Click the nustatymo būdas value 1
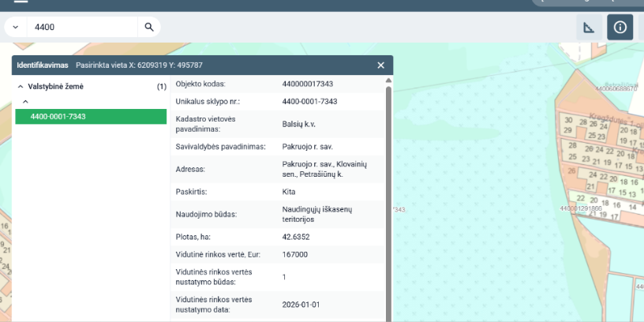The width and height of the screenshot is (644, 322). [284, 277]
